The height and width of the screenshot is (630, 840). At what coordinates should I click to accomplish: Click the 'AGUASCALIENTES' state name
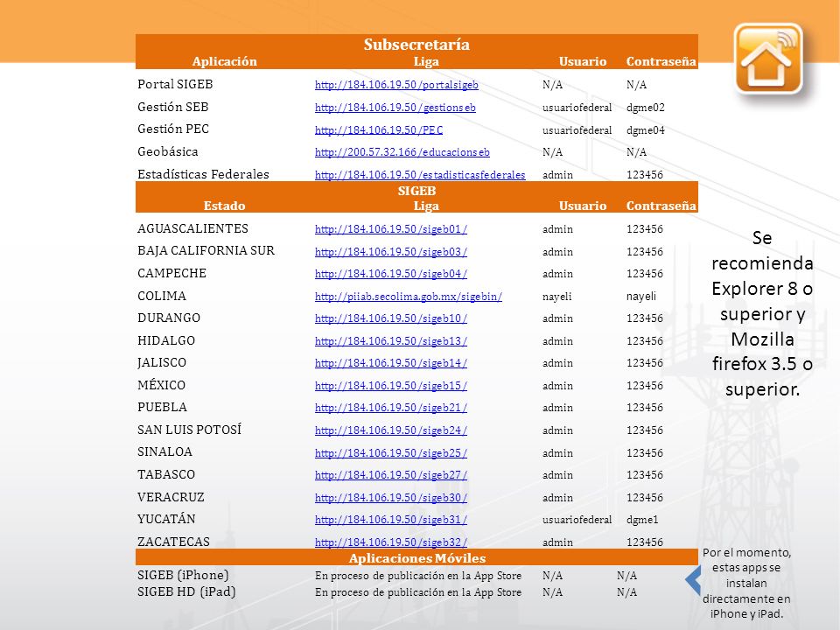click(x=192, y=228)
